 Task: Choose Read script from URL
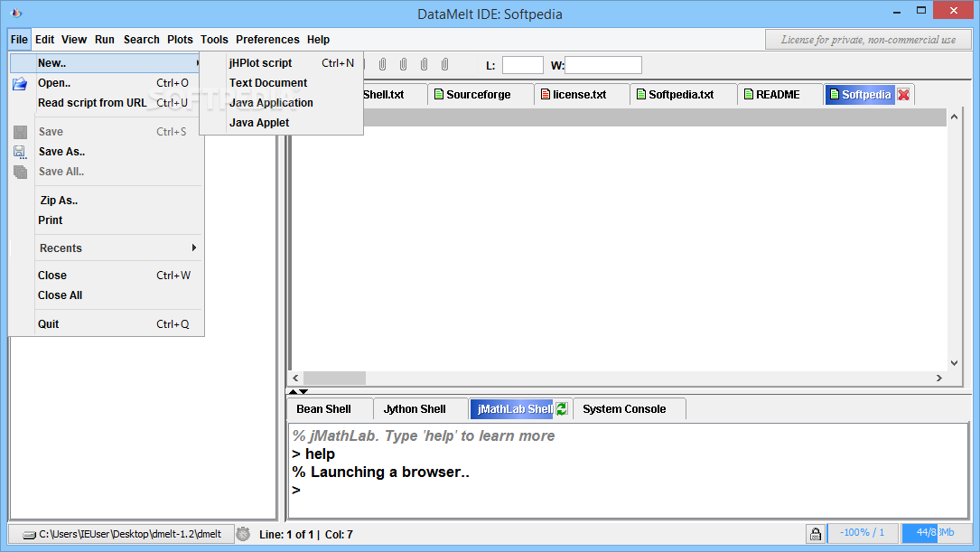tap(107, 103)
